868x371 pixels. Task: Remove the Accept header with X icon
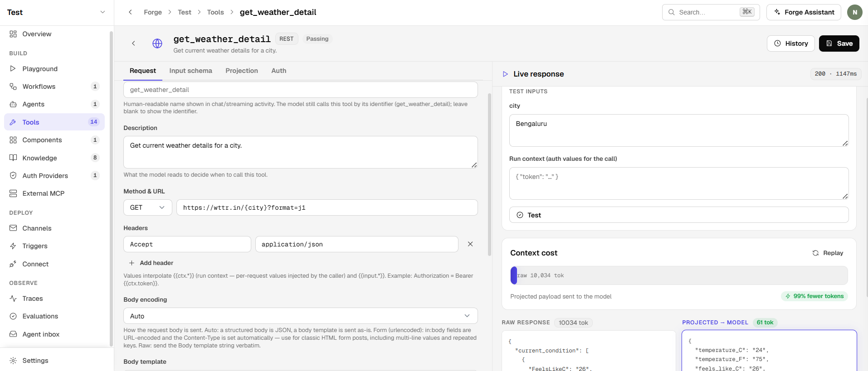[x=470, y=244]
